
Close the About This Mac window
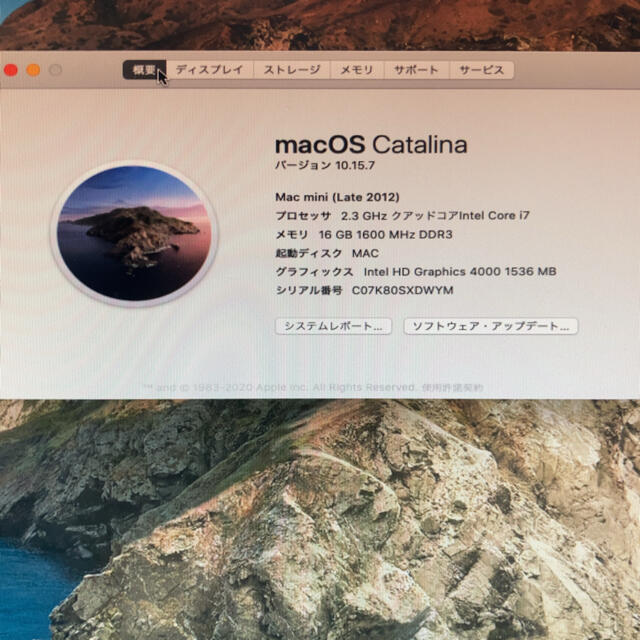point(11,70)
